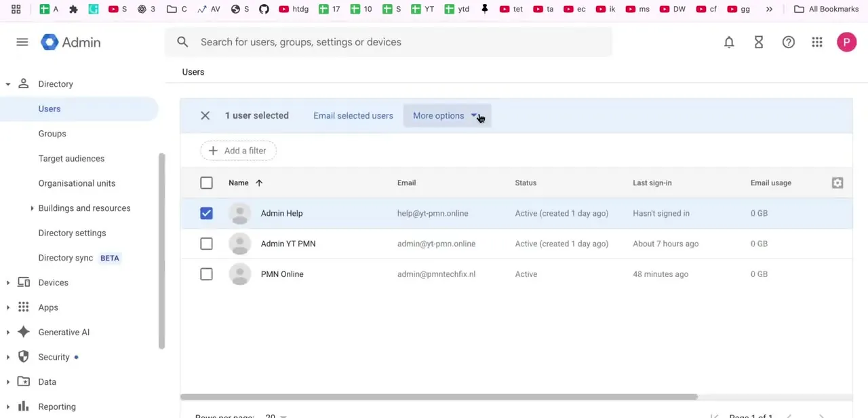Screen dimensions: 868x418
Task: Check the Admin YT PMN checkbox
Action: (206, 244)
